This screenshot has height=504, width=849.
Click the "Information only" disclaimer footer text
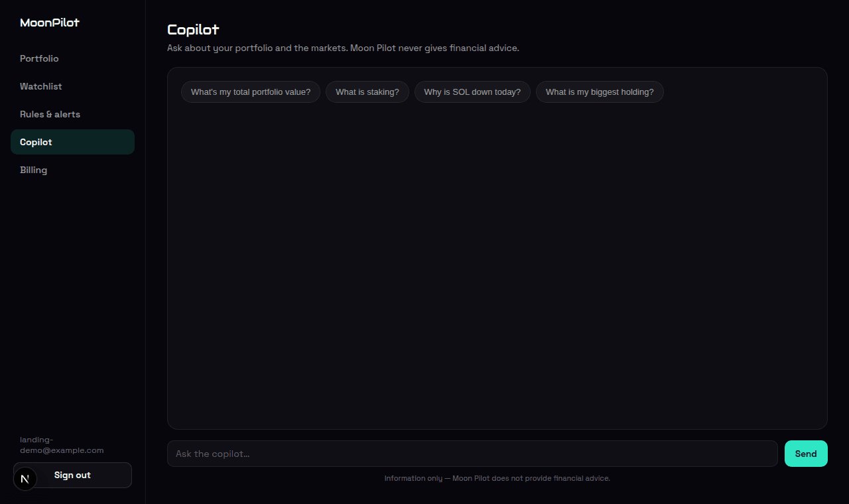point(497,478)
